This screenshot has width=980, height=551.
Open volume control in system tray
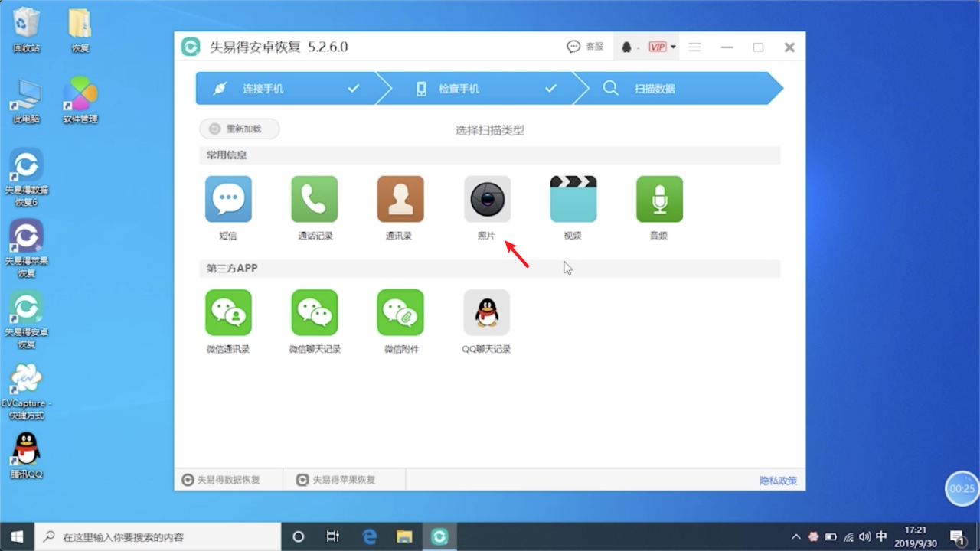pyautogui.click(x=864, y=536)
